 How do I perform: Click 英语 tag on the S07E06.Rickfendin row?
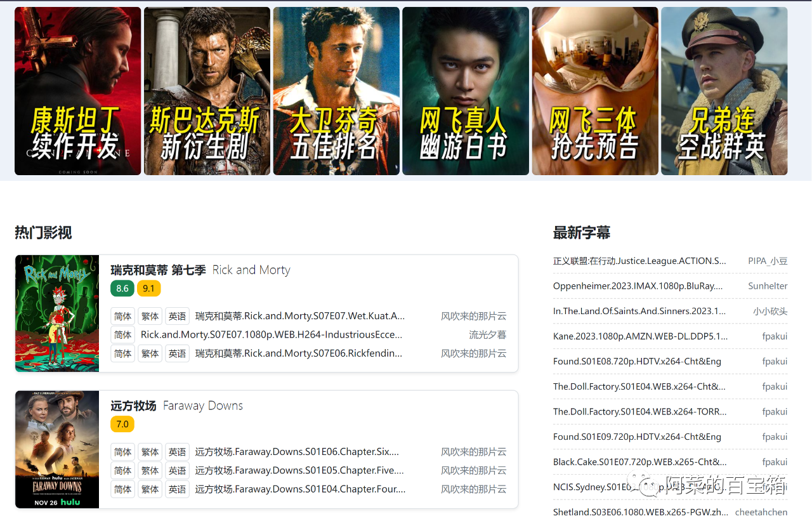pos(177,353)
